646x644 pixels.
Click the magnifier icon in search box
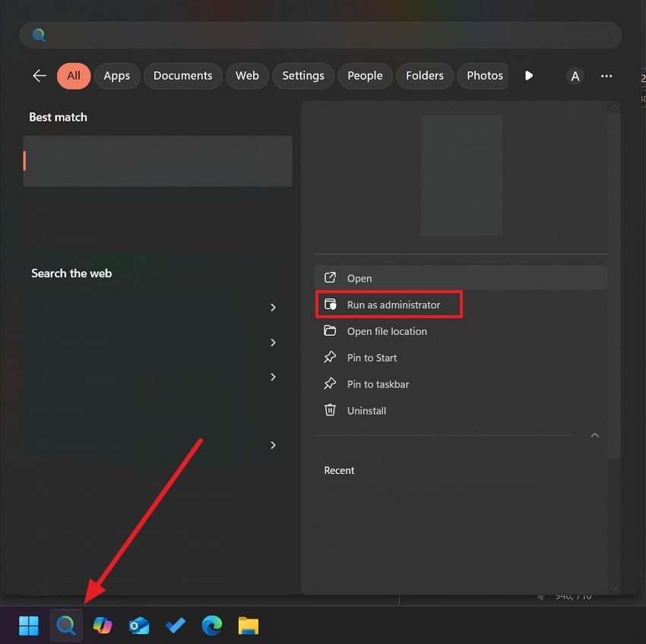(x=39, y=35)
